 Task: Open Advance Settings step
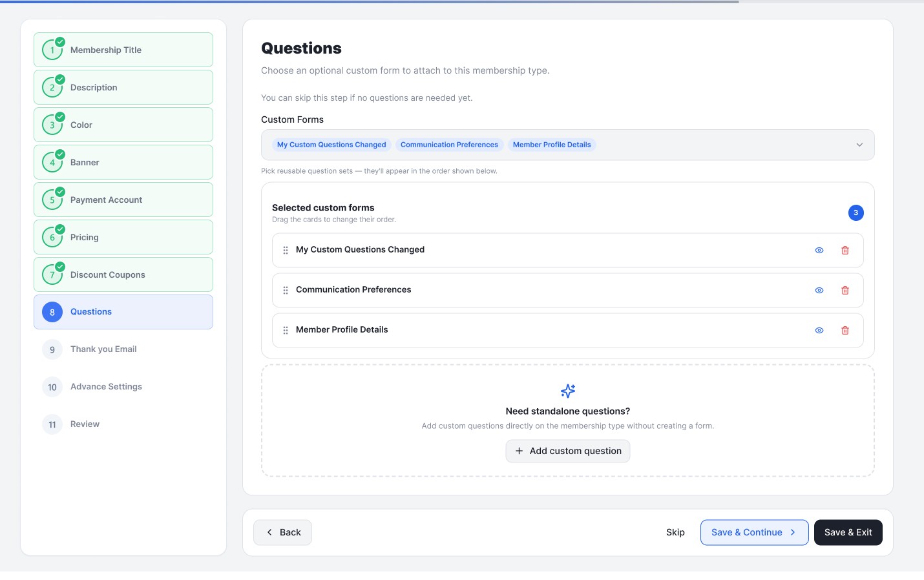click(x=123, y=387)
